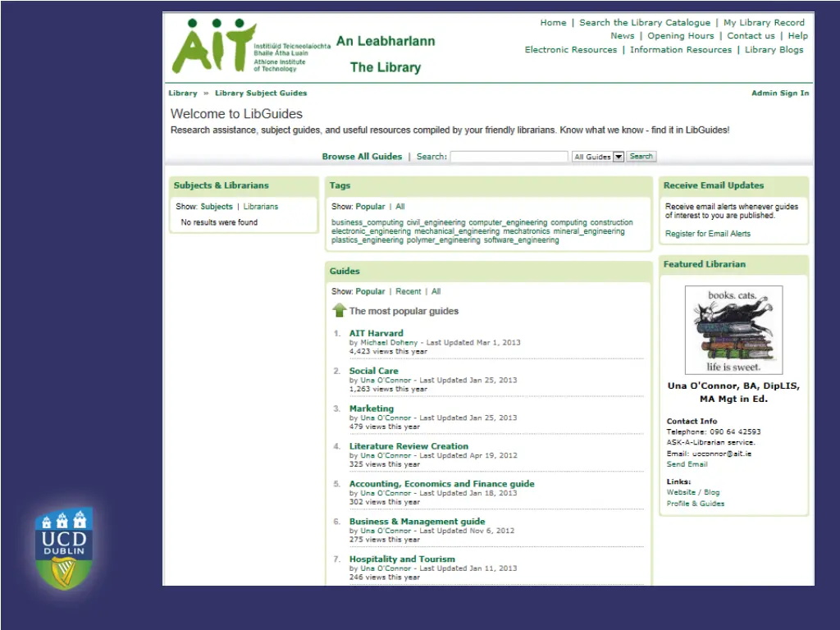This screenshot has height=630, width=840.
Task: Show Popular tags in the Tags panel
Action: [370, 207]
